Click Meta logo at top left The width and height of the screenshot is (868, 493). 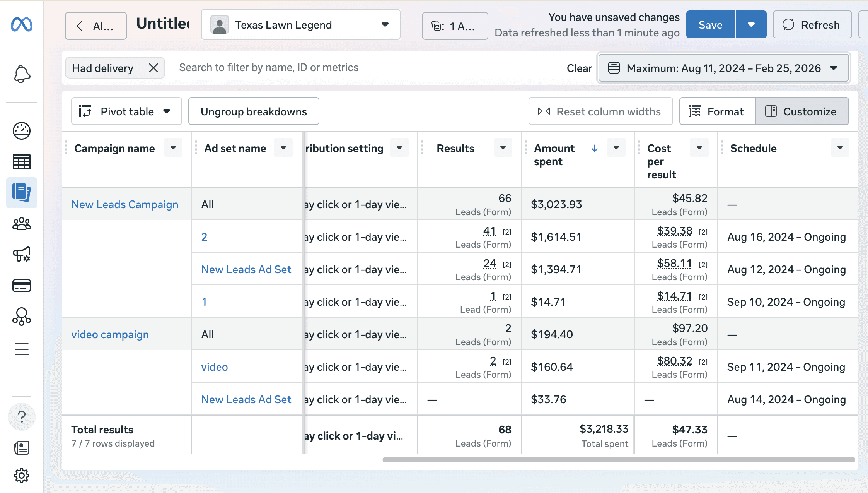(22, 25)
